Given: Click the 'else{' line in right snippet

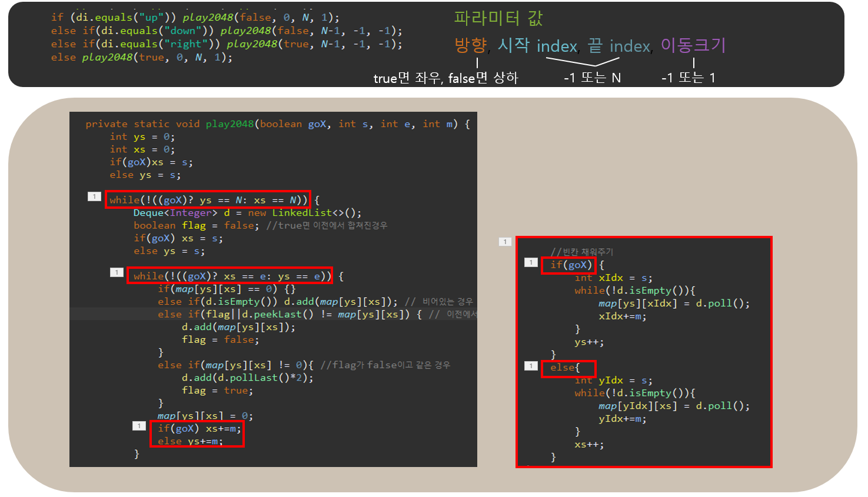Looking at the screenshot, I should click(x=565, y=368).
